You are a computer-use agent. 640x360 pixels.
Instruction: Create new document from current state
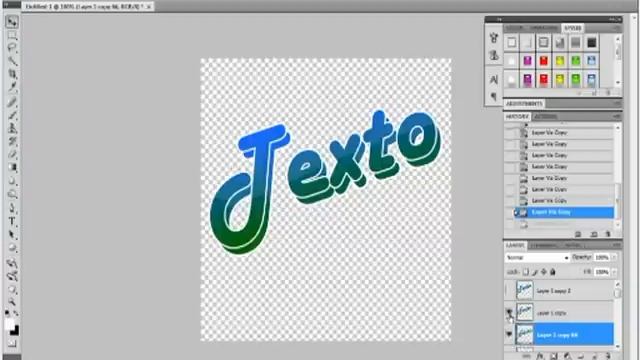click(x=578, y=234)
